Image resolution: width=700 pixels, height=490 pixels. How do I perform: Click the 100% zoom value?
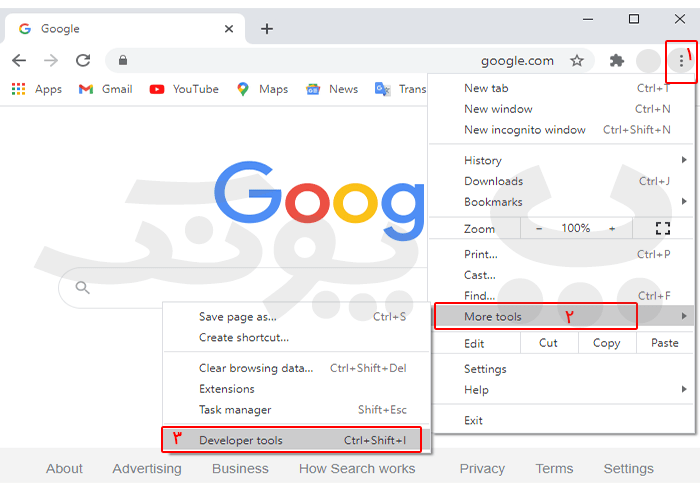click(575, 228)
